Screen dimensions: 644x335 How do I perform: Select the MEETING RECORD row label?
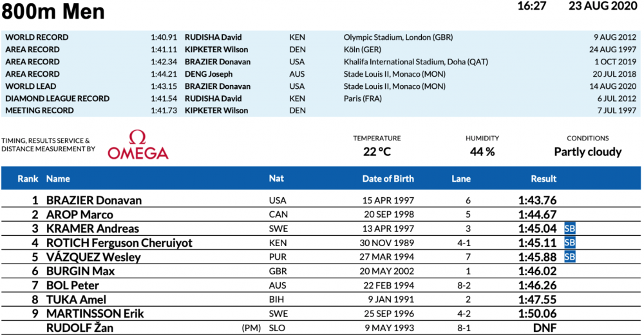pyautogui.click(x=39, y=111)
